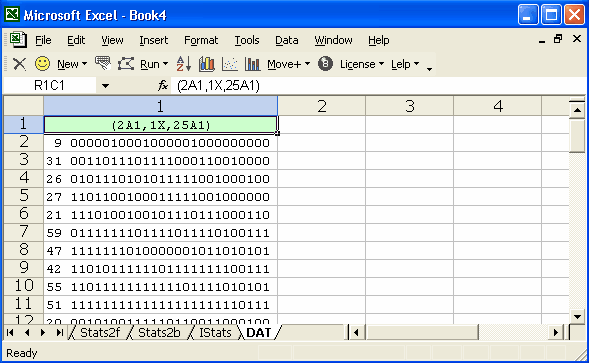Select cell starting with 59 0111111101

click(160, 233)
